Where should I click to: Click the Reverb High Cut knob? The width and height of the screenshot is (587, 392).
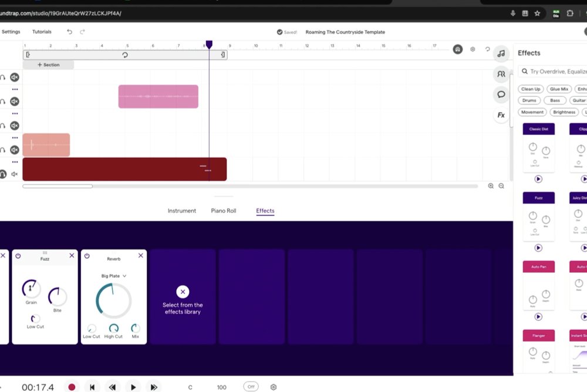tap(113, 329)
